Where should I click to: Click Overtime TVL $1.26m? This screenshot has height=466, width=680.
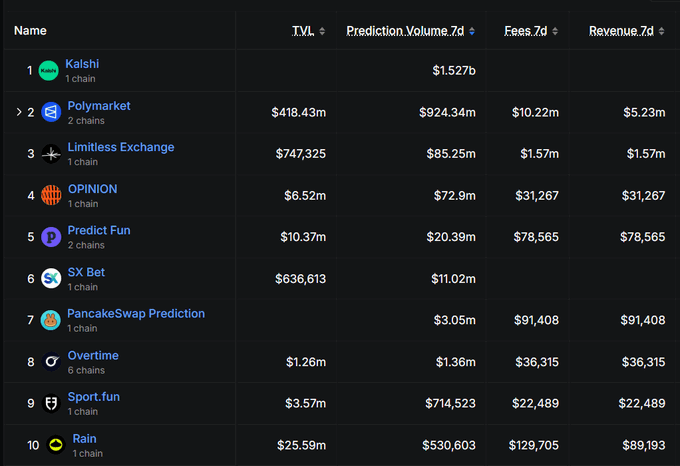[x=306, y=362]
